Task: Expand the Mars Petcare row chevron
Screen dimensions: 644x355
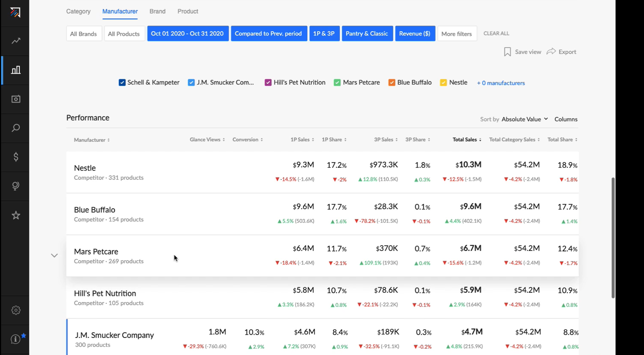Action: click(54, 256)
